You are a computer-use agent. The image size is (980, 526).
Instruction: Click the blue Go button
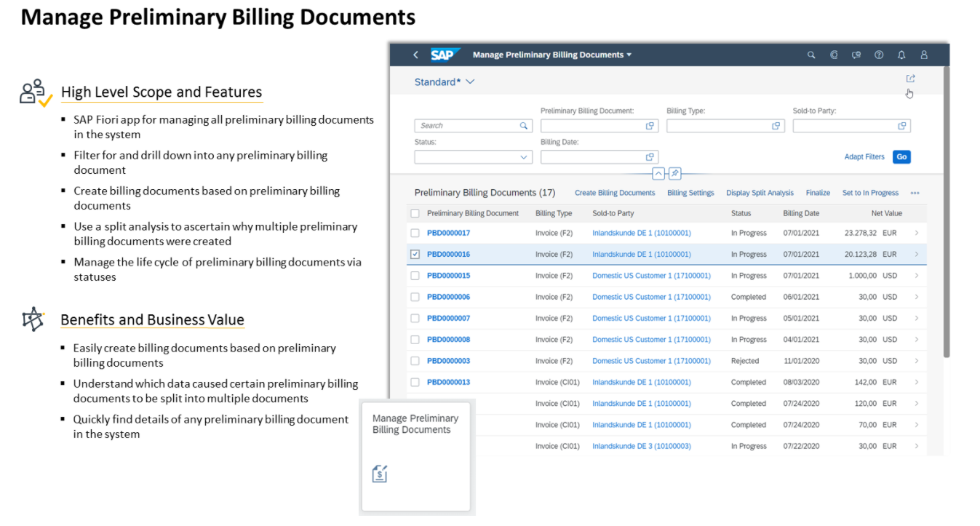pos(901,157)
